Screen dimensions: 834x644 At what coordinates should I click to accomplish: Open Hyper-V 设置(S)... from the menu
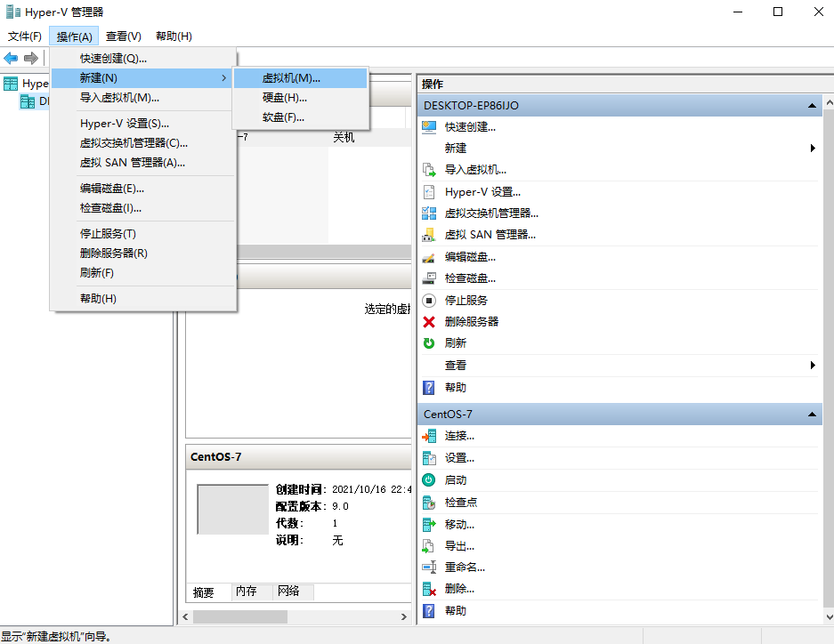click(142, 124)
